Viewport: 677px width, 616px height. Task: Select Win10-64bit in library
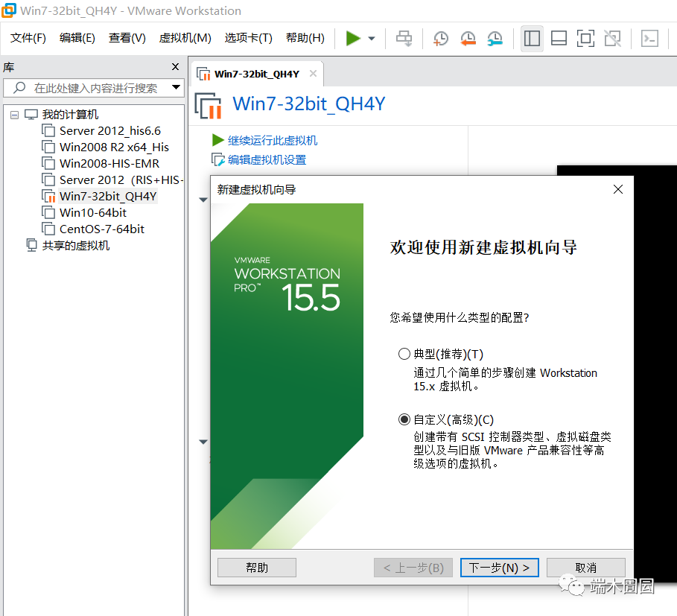(93, 213)
